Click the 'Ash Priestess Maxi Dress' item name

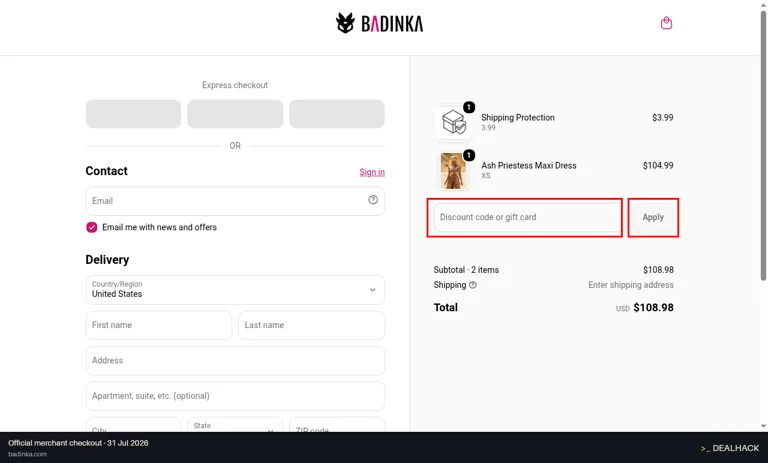528,166
